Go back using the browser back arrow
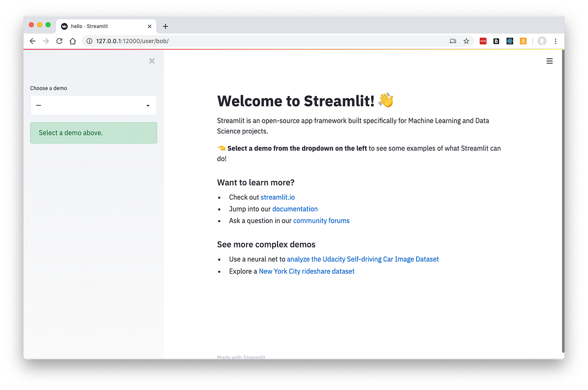This screenshot has height=390, width=588. click(x=32, y=41)
